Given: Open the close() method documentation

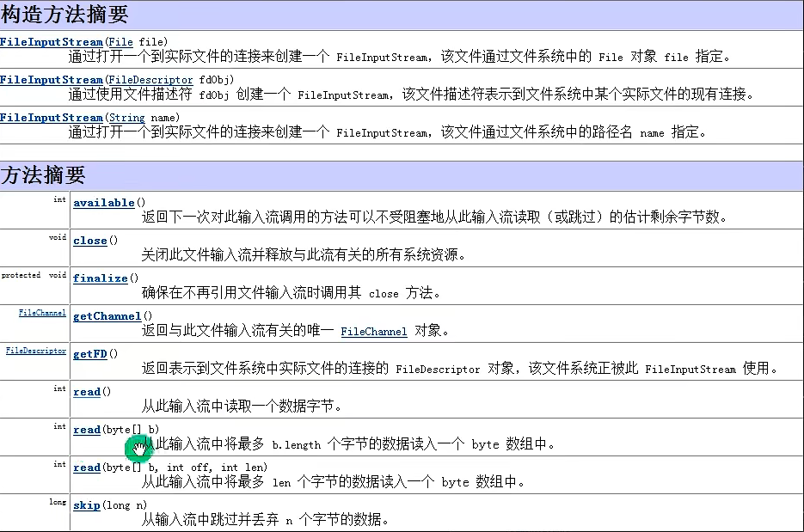Looking at the screenshot, I should [x=89, y=240].
